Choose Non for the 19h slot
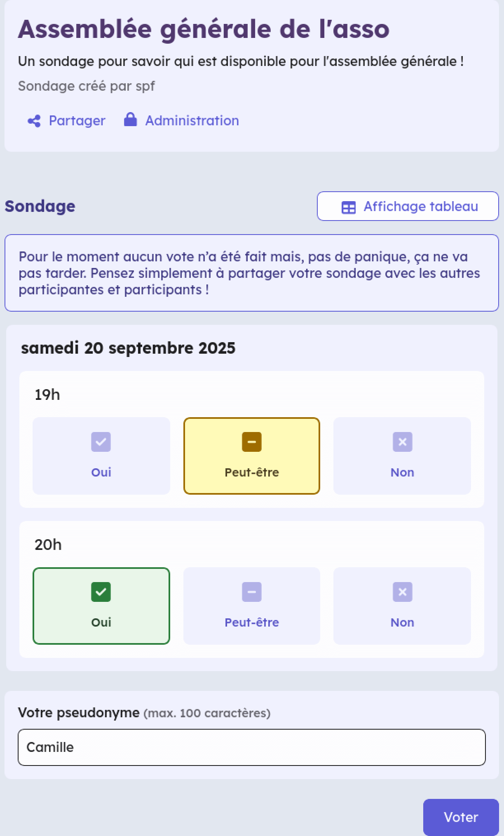 (402, 456)
